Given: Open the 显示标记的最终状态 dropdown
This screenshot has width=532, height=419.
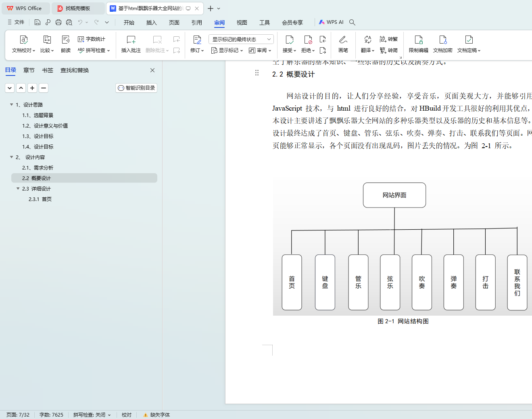Looking at the screenshot, I should point(241,39).
